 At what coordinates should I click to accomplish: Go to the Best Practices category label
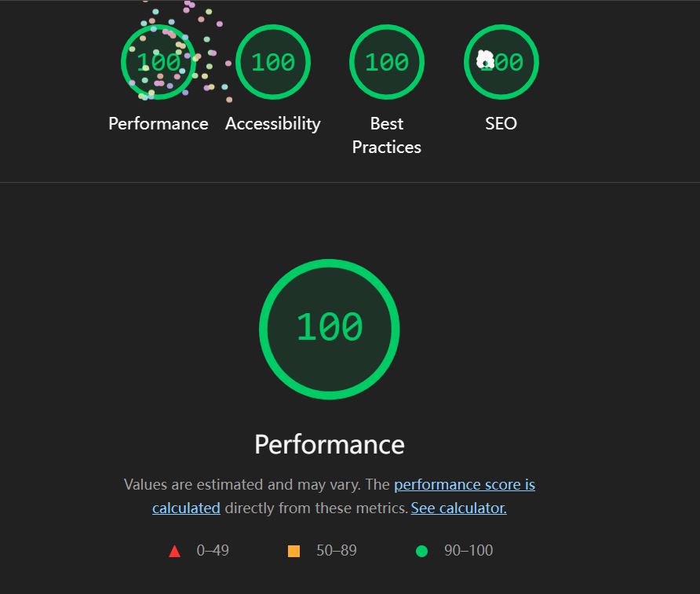(x=387, y=135)
